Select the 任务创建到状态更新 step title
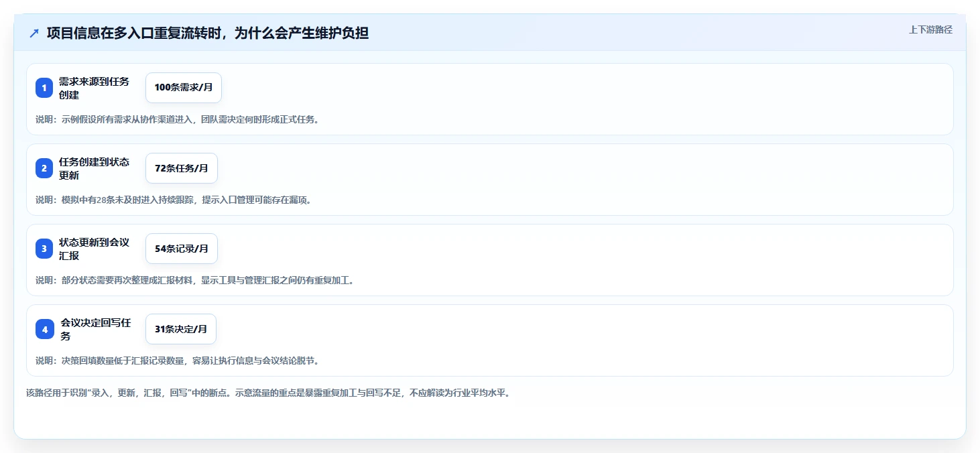 point(94,168)
